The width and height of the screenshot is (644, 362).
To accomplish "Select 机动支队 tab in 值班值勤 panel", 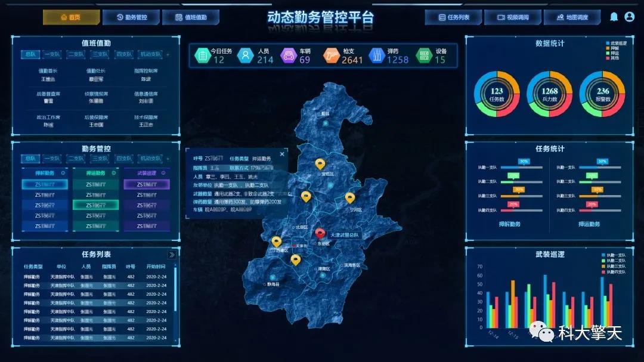I will pos(150,54).
